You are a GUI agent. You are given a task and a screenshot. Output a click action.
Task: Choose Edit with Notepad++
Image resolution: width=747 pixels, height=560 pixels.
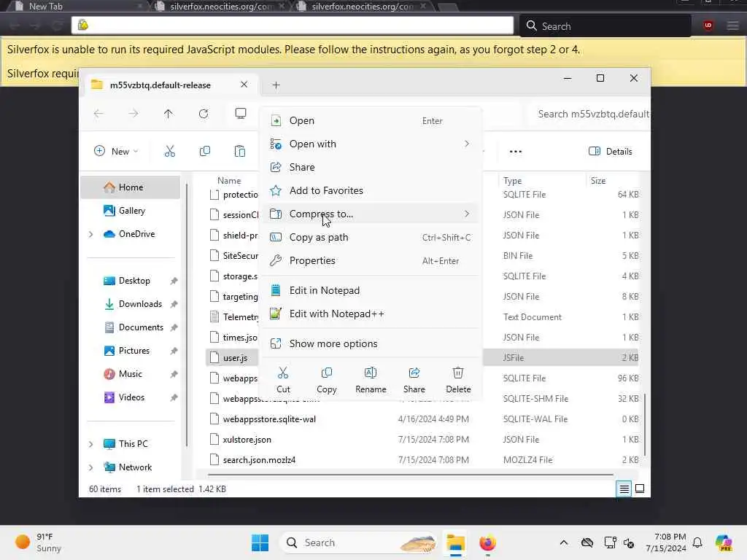pos(371,314)
